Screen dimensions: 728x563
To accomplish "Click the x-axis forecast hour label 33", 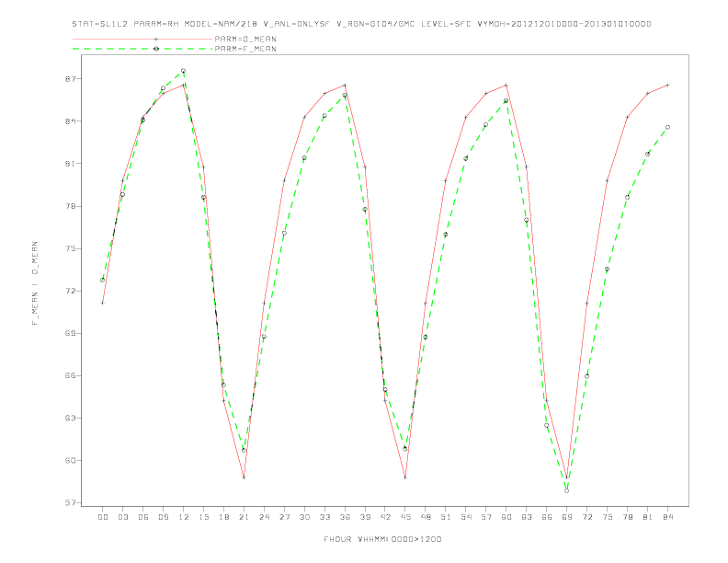I will coord(324,517).
